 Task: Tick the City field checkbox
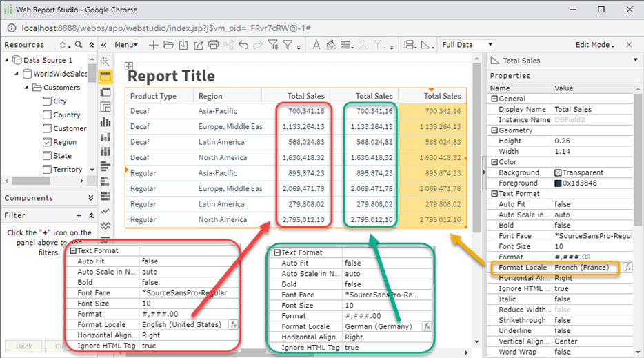coord(47,101)
